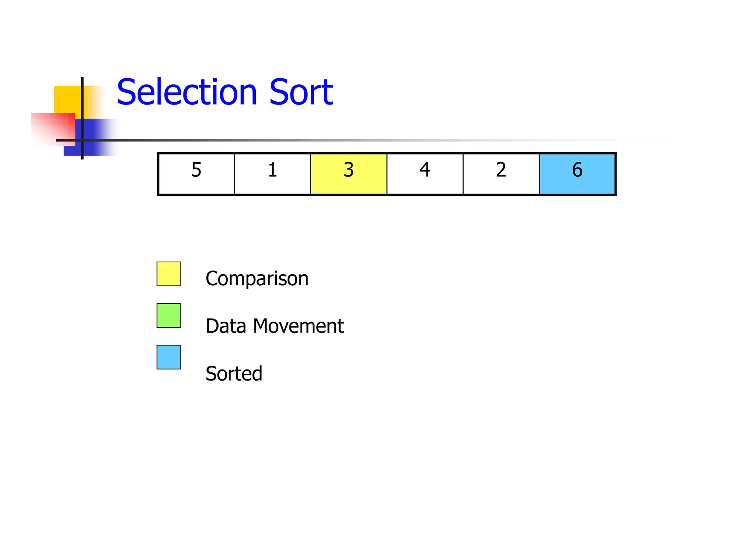Click the green Data Movement legend swatch

tap(169, 316)
